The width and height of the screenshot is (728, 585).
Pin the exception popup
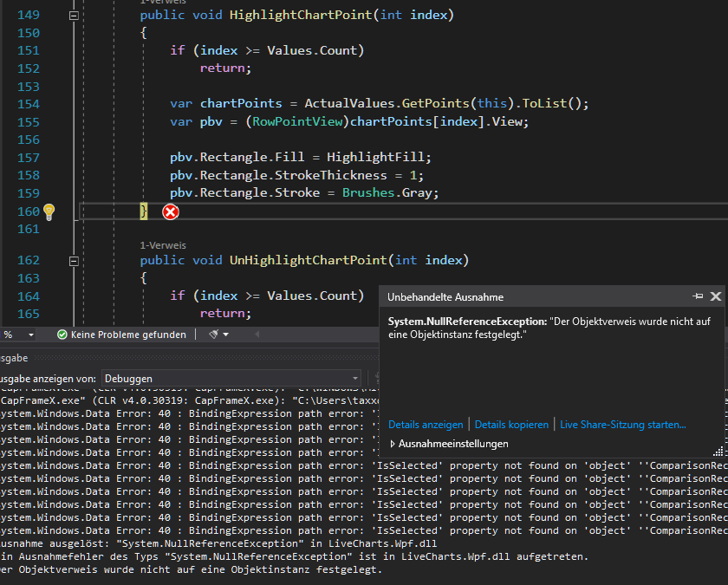698,296
